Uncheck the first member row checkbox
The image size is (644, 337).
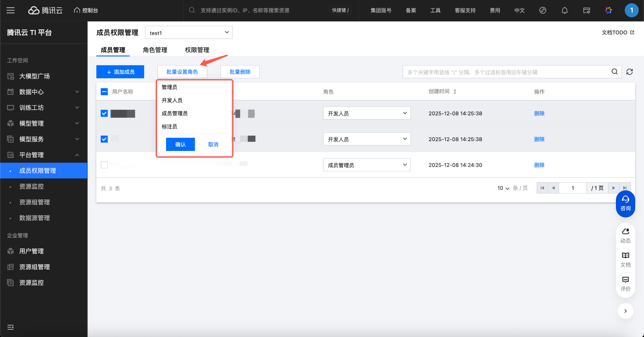pyautogui.click(x=104, y=113)
